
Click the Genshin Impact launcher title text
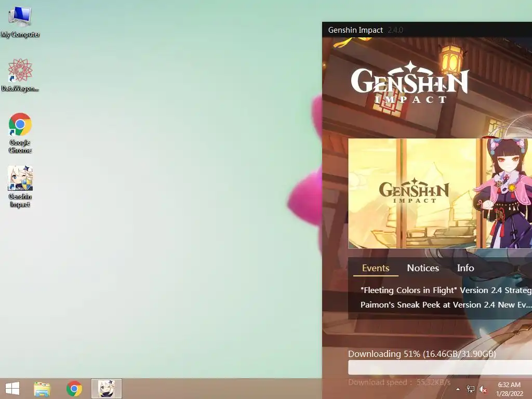pos(355,30)
